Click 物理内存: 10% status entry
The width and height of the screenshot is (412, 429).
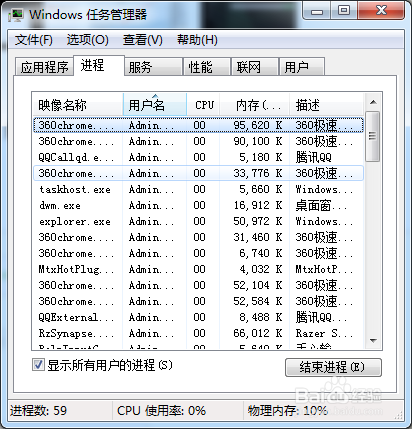click(x=288, y=410)
